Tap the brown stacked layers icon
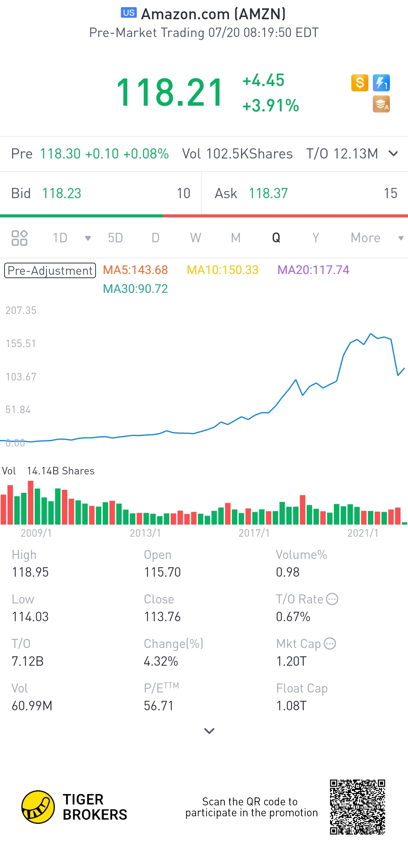Viewport: 408px width, 868px height. click(x=381, y=104)
